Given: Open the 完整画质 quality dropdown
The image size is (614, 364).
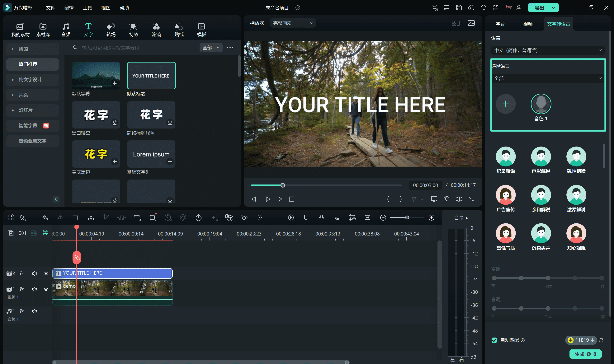Looking at the screenshot, I should pos(293,23).
